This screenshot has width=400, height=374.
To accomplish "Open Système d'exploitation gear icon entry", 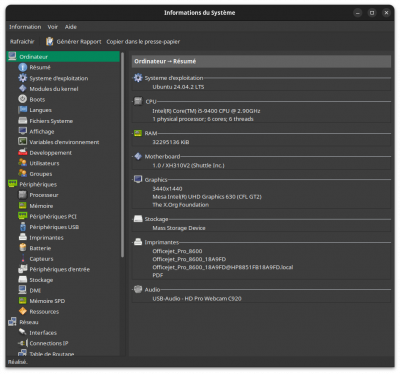I will click(23, 78).
